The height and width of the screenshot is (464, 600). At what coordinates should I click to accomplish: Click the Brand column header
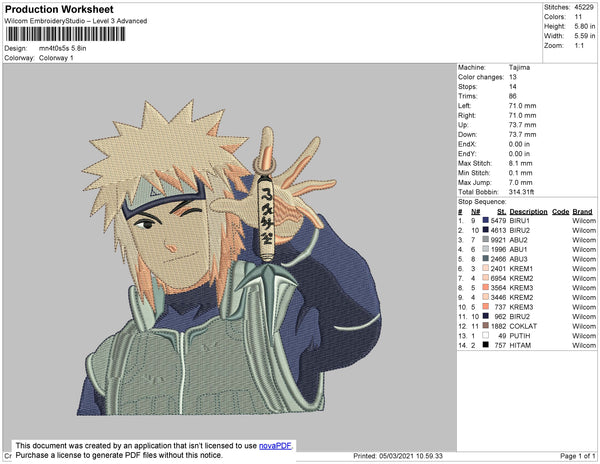pos(582,212)
